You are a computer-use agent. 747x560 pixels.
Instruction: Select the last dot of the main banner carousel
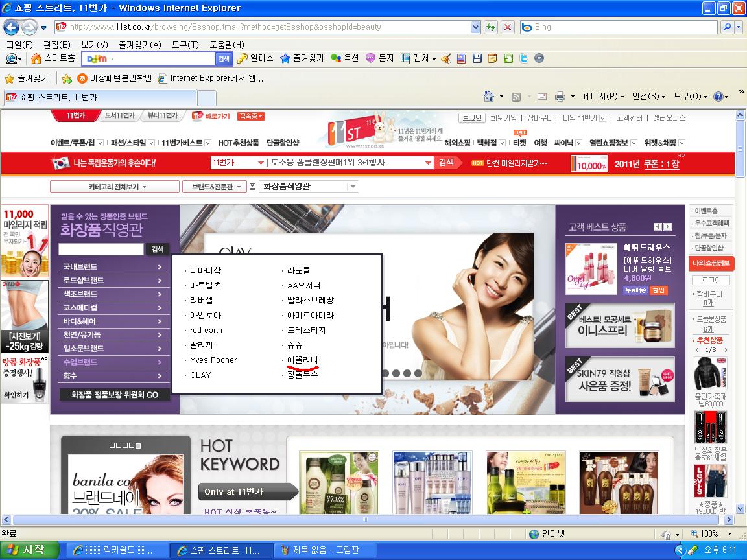pos(418,373)
